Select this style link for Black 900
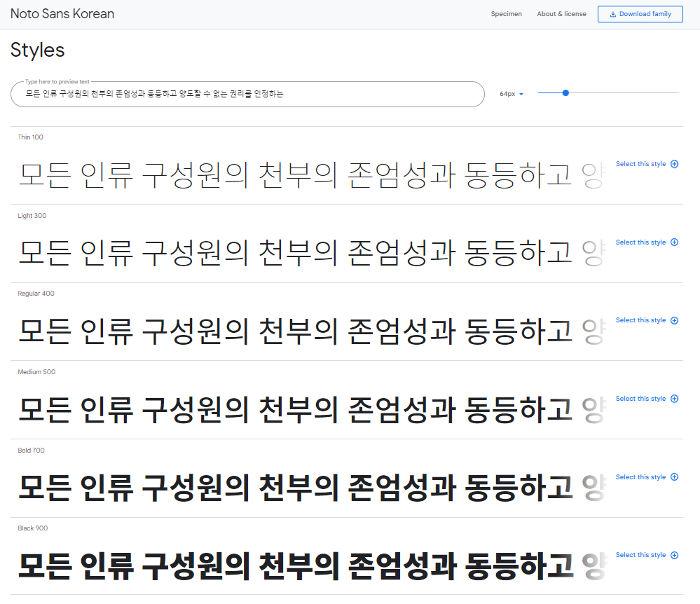 click(x=640, y=555)
